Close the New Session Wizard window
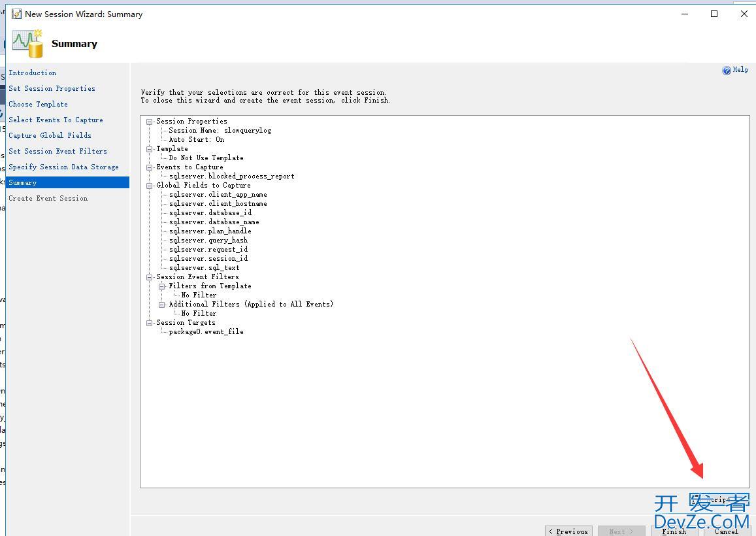Image resolution: width=756 pixels, height=536 pixels. point(744,14)
